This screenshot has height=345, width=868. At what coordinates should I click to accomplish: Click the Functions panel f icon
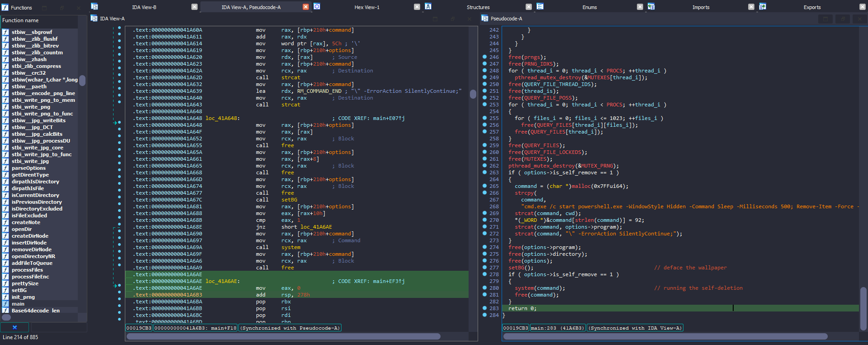5,7
